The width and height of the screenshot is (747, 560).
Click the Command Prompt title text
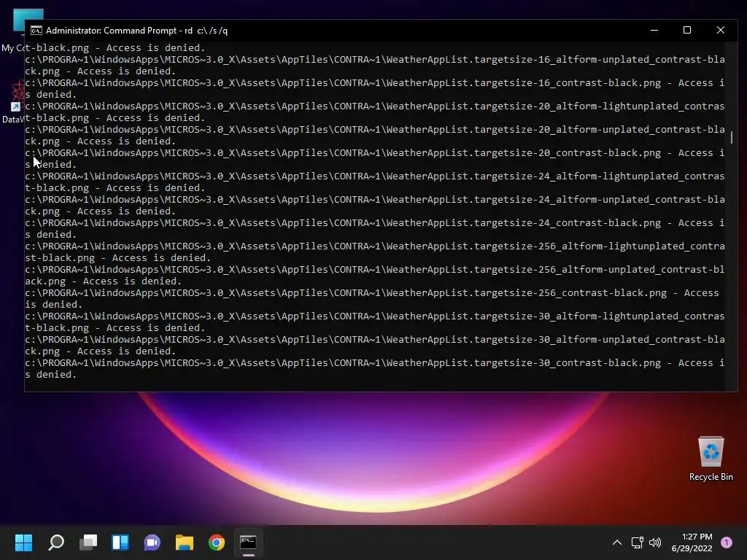coord(136,31)
